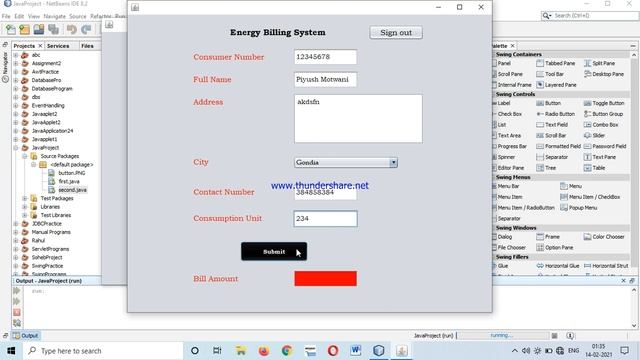
Task: Click the Address text area
Action: (x=358, y=119)
